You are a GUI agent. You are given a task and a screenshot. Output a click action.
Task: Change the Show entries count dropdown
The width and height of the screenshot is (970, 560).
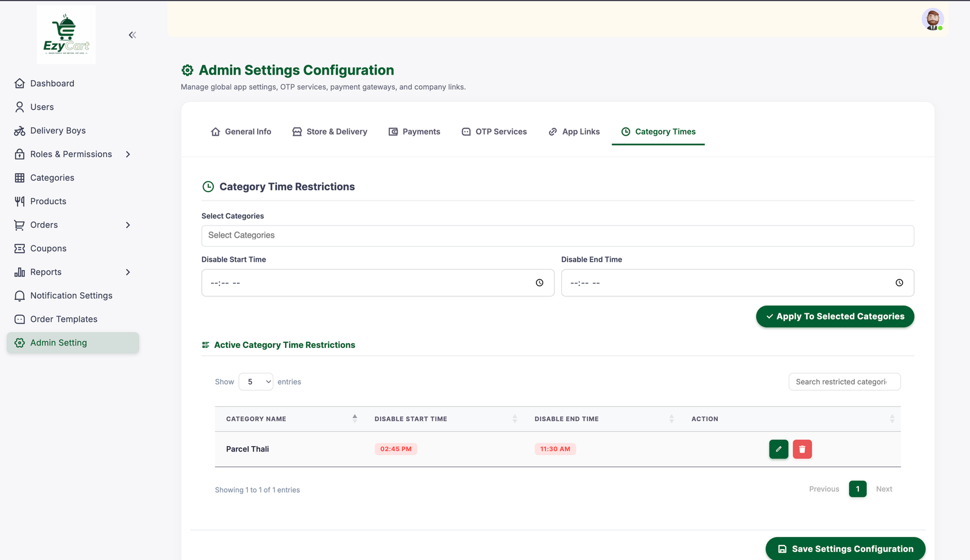tap(256, 382)
